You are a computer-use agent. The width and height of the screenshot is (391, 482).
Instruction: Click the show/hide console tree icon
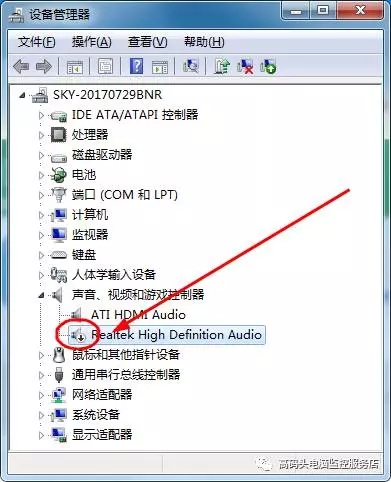point(74,66)
